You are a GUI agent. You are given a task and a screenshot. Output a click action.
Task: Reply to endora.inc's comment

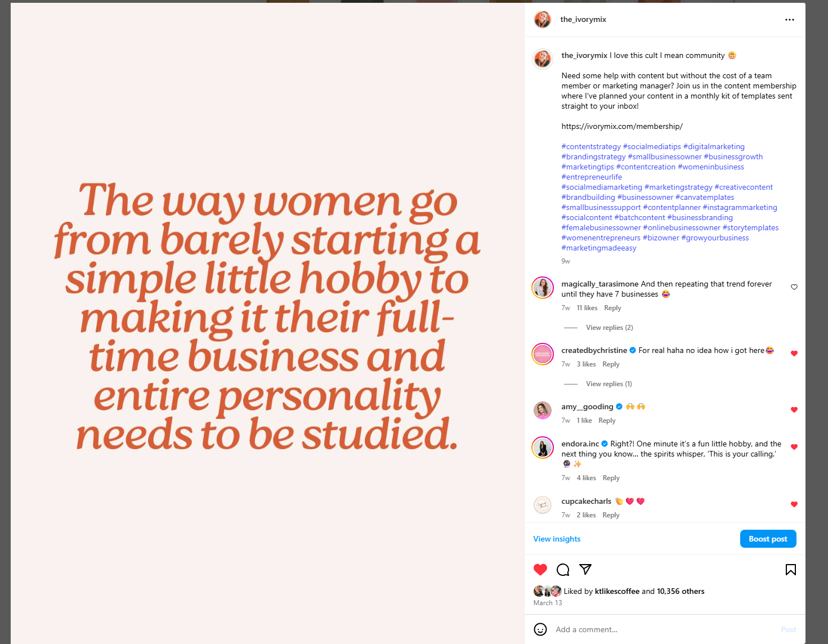pyautogui.click(x=611, y=478)
